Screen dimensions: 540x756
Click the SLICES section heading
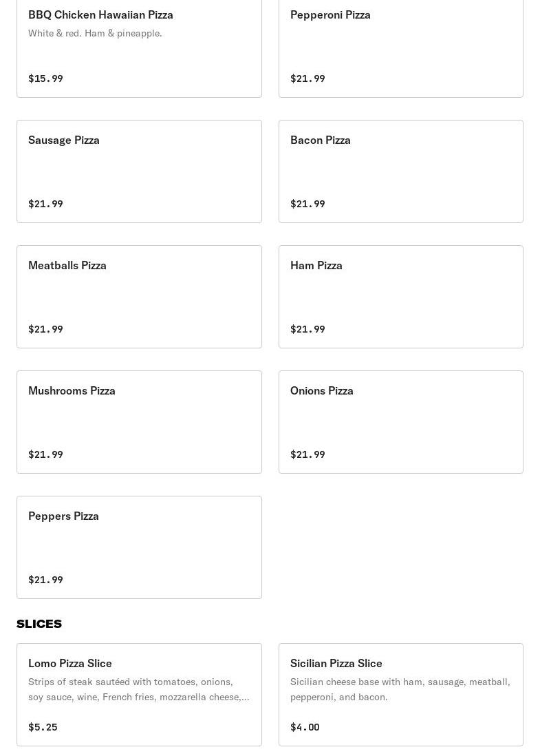(x=39, y=624)
